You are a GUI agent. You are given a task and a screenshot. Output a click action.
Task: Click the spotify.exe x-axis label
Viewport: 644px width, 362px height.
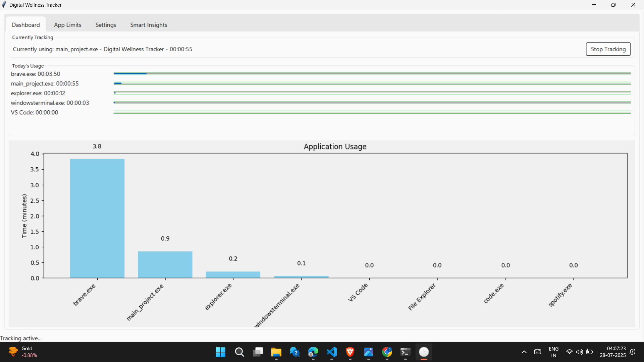(560, 295)
